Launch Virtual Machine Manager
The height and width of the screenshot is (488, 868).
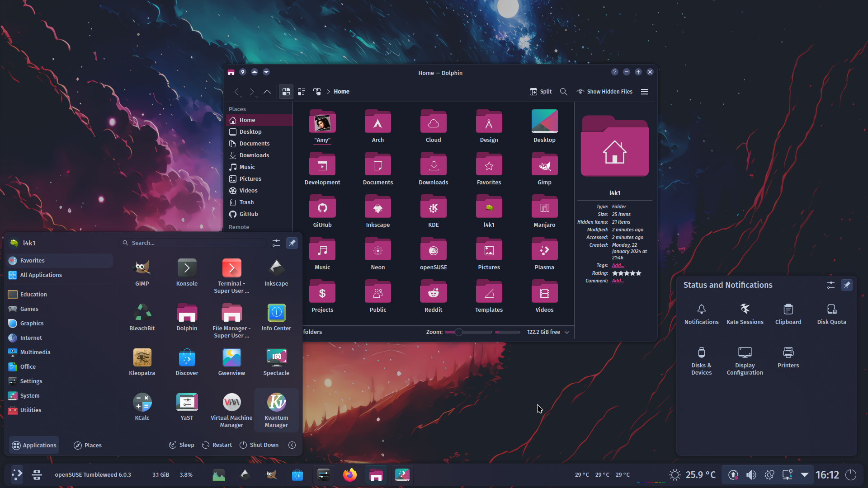231,402
